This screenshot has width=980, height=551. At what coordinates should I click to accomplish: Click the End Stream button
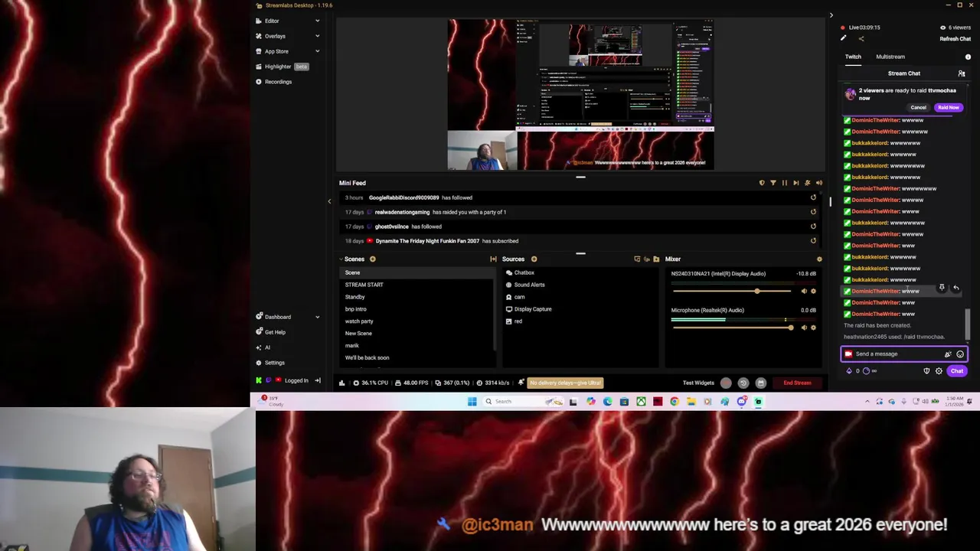pyautogui.click(x=797, y=383)
